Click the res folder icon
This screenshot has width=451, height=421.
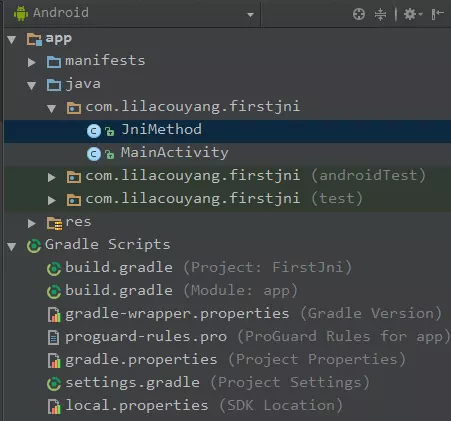(54, 223)
